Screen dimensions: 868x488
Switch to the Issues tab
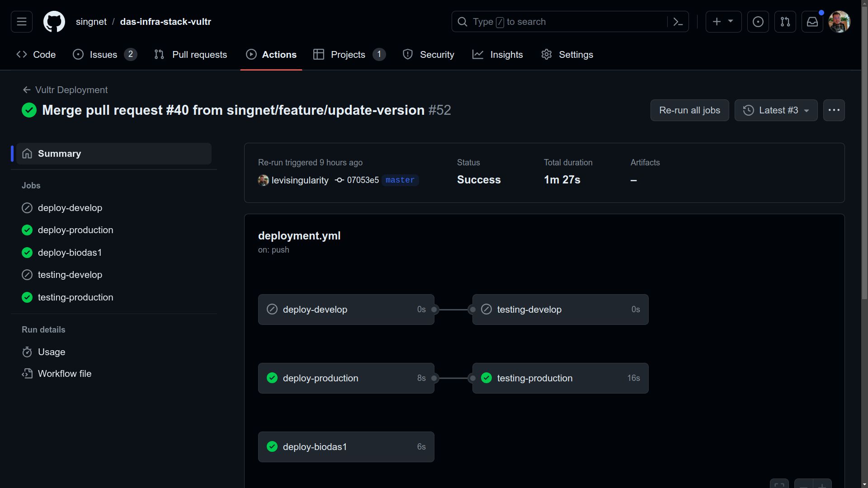pyautogui.click(x=105, y=55)
